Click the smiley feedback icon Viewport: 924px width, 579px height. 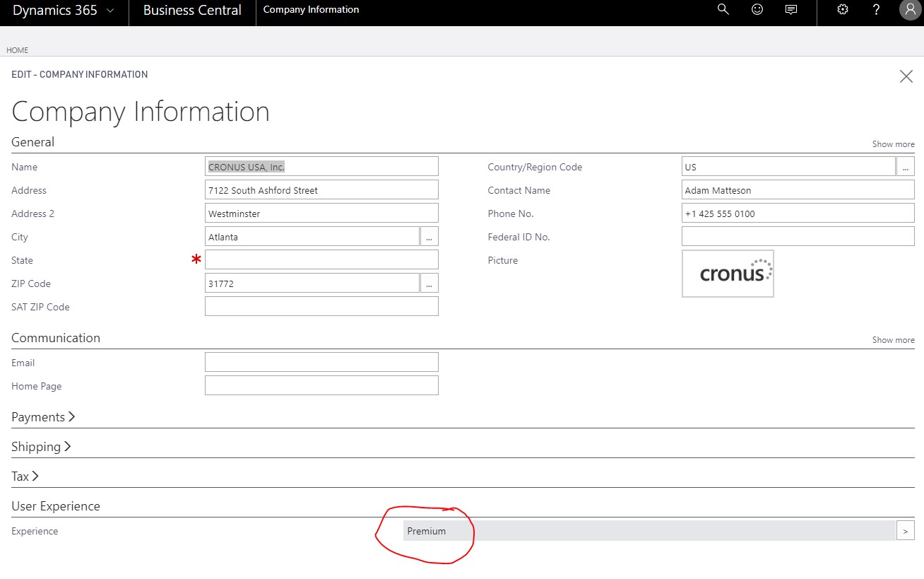(757, 9)
